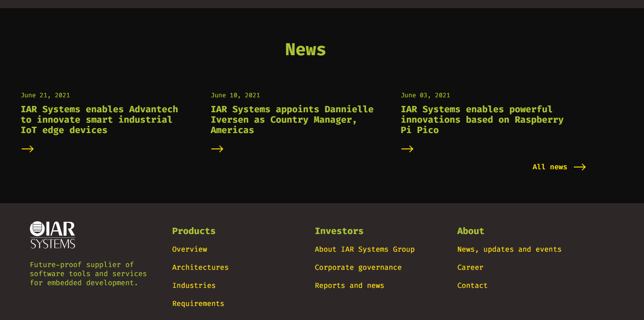Click the Future-proof supplier tagline text
644x320 pixels.
click(x=88, y=274)
